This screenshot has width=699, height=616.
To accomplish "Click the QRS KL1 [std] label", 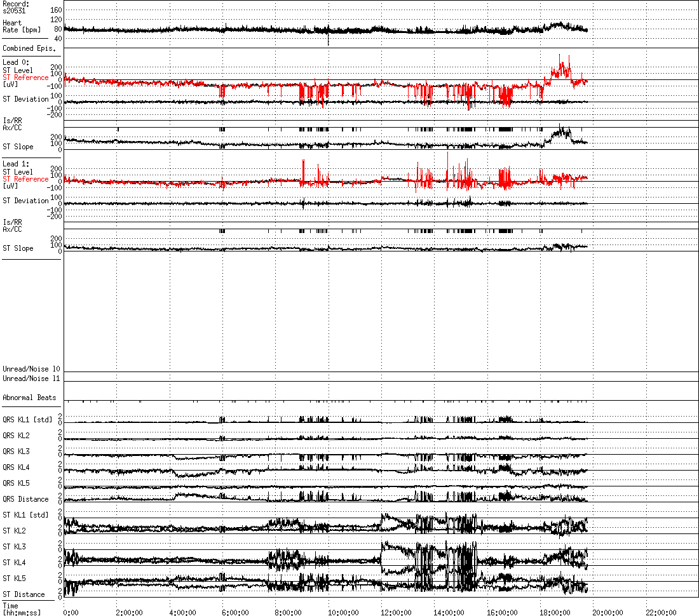I will point(27,420).
